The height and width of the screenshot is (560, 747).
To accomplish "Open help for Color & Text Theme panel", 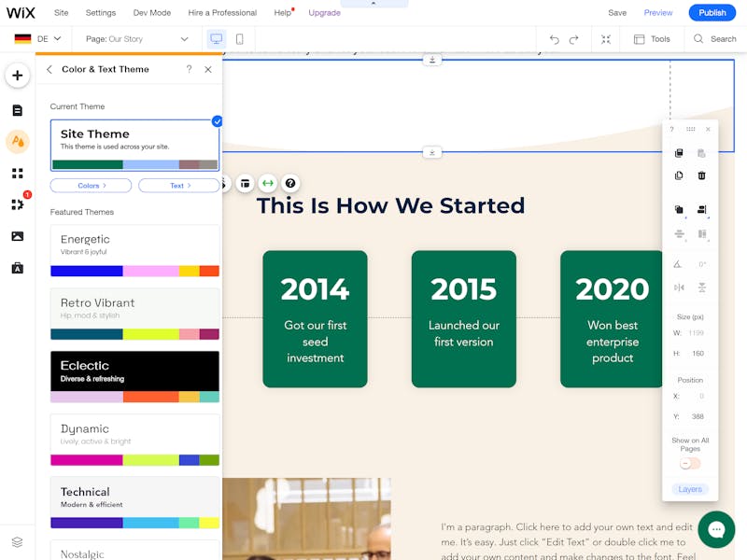I will [x=190, y=69].
